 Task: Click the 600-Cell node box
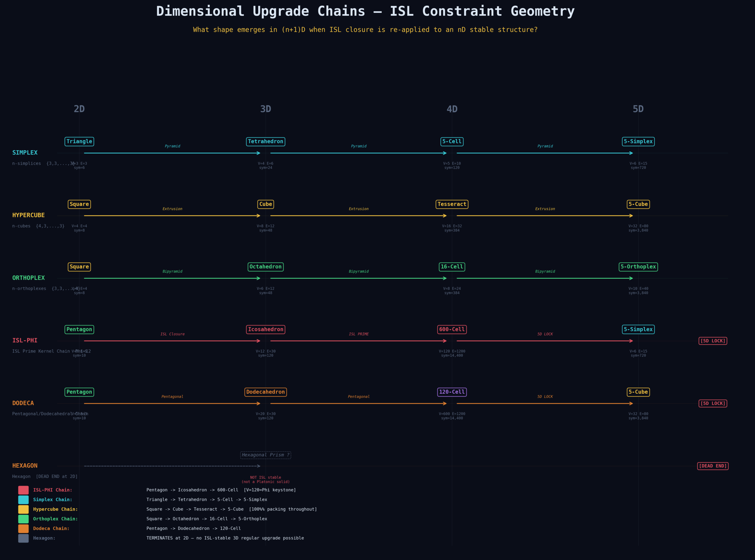452,330
